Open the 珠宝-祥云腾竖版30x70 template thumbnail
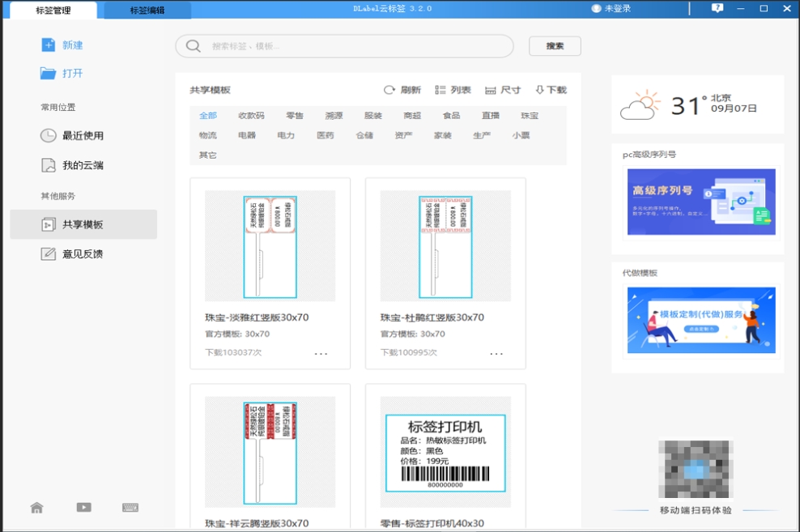The height and width of the screenshot is (532, 800). [270, 452]
